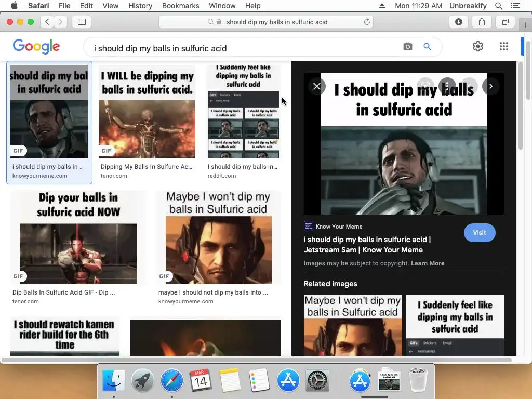The image size is (532, 399).
Task: Open the Trash in Dock
Action: [418, 380]
